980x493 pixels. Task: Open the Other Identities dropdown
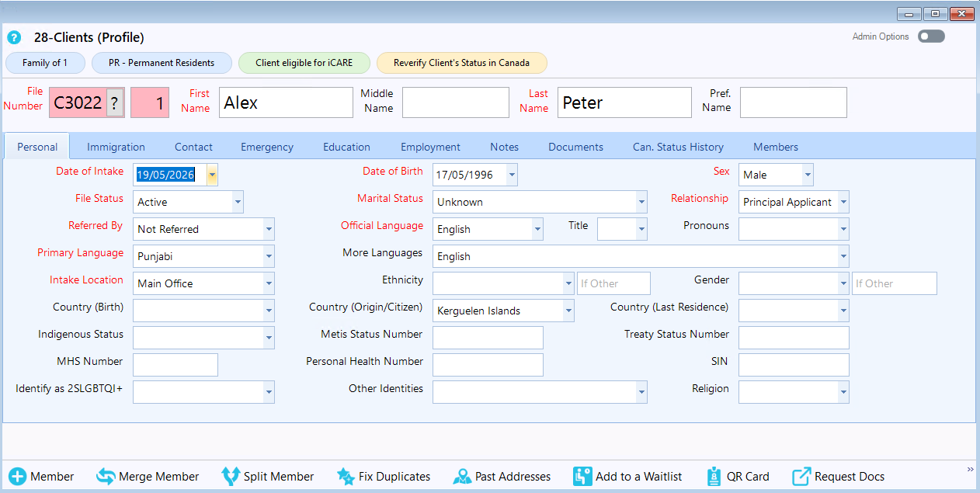(x=641, y=392)
